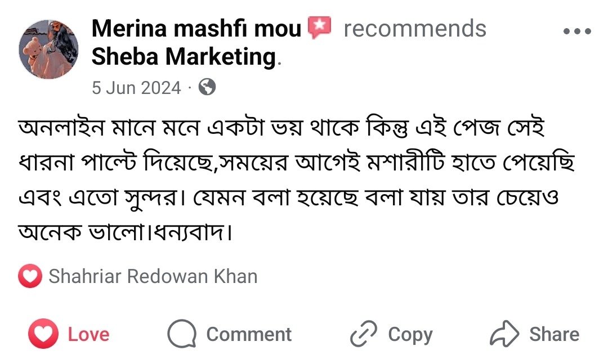608x364 pixels.
Task: Click the 5 Jun 2024 post date
Action: (x=136, y=88)
